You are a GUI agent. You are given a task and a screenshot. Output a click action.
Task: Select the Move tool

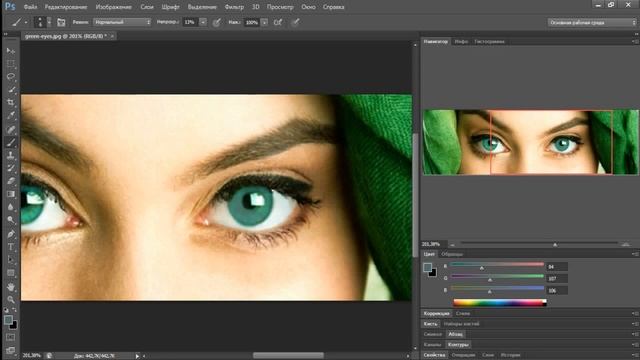coord(11,51)
